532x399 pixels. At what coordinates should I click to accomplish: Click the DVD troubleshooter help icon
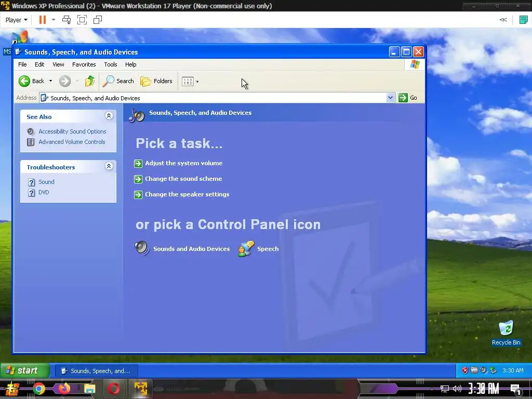coord(32,193)
